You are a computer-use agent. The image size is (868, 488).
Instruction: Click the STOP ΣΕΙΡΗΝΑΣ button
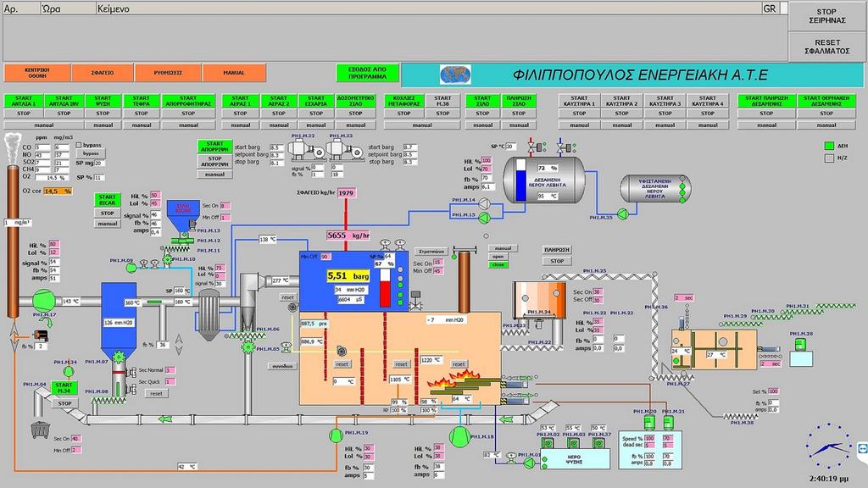[826, 16]
